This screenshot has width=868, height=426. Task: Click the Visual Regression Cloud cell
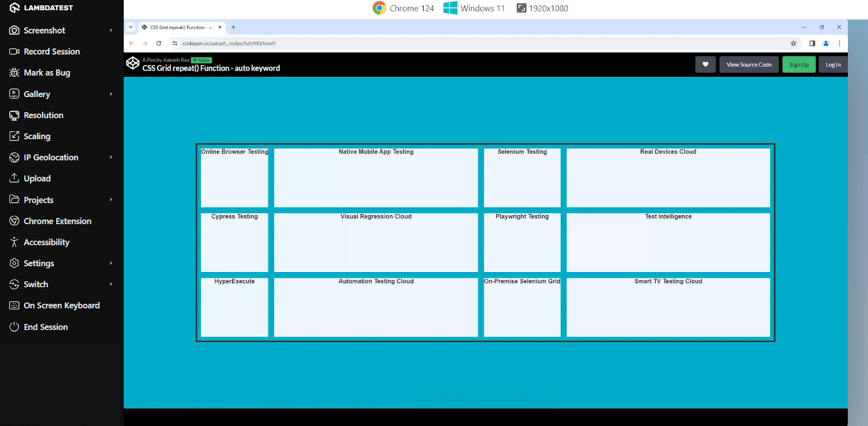click(x=376, y=242)
